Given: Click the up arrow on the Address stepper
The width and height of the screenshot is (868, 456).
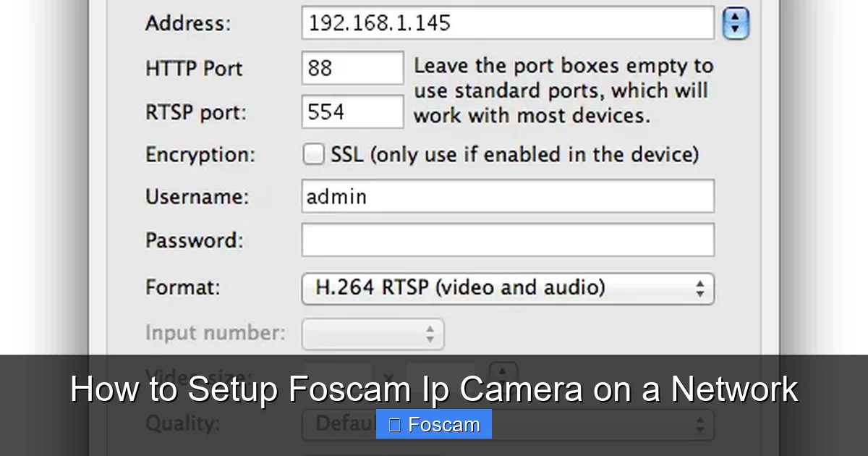Looking at the screenshot, I should [736, 16].
